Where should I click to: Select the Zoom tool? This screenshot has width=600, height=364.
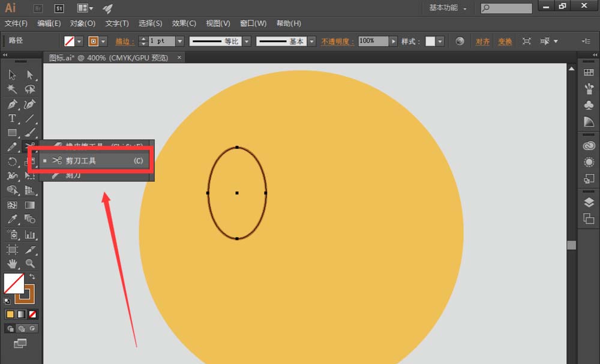(30, 263)
